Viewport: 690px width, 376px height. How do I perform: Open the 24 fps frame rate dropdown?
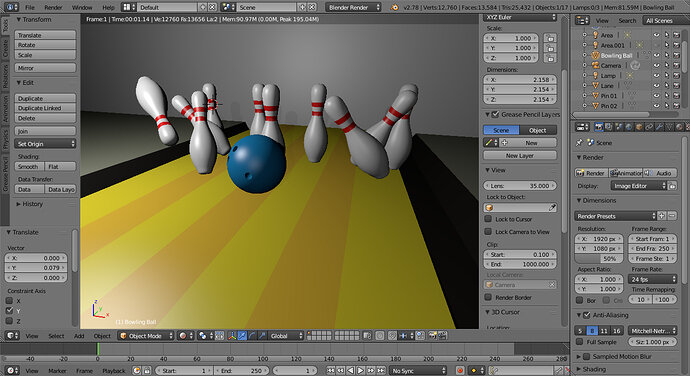653,279
